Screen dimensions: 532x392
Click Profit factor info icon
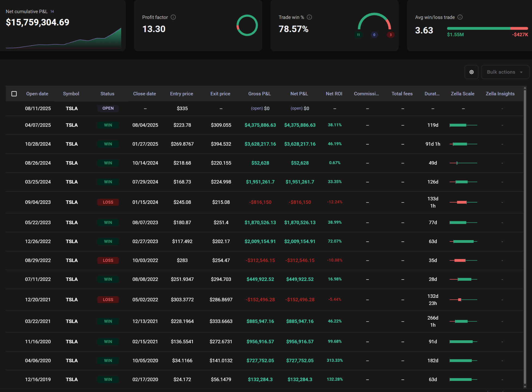tap(173, 17)
